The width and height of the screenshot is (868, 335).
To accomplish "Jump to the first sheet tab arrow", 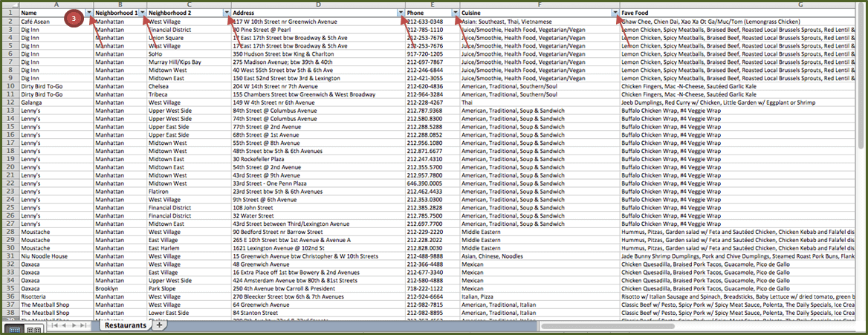I will pyautogui.click(x=54, y=325).
